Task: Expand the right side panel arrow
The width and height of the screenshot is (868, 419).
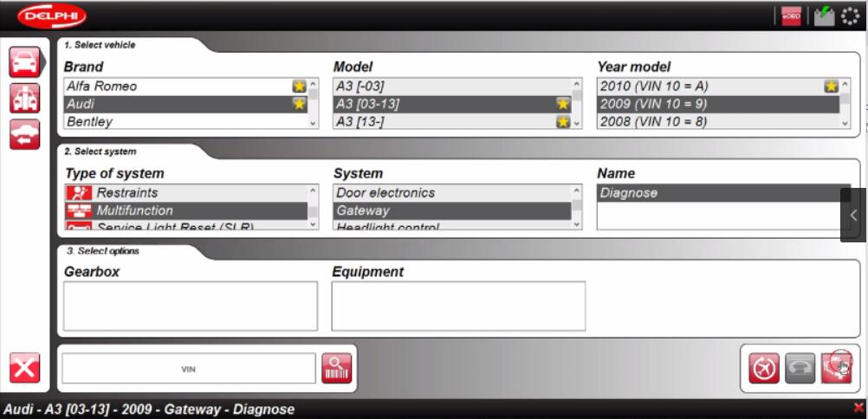Action: [x=853, y=215]
